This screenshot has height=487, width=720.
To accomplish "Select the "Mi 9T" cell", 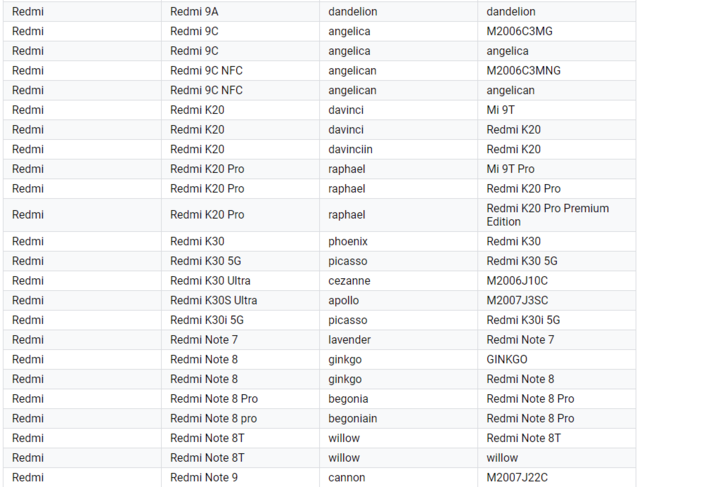I will tap(500, 110).
